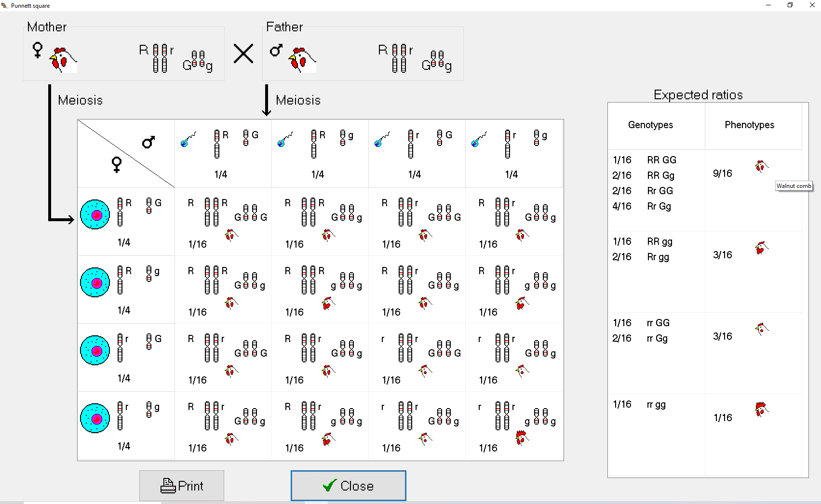Screen dimensions: 821x504
Task: Click the male symbol in the Father panel
Action: point(276,50)
